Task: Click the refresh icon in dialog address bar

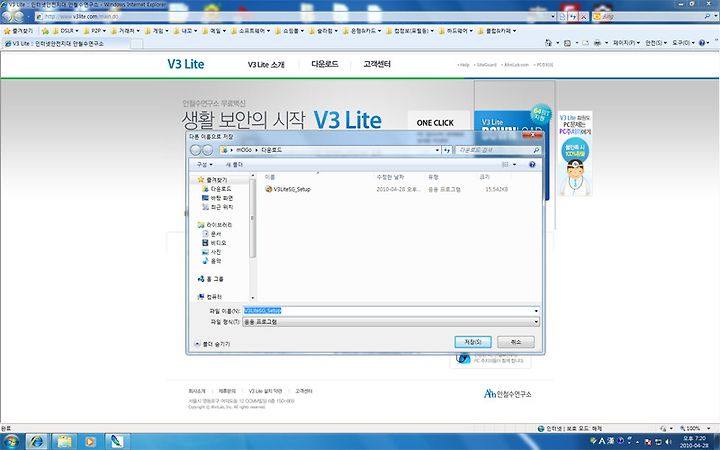Action: (x=447, y=150)
